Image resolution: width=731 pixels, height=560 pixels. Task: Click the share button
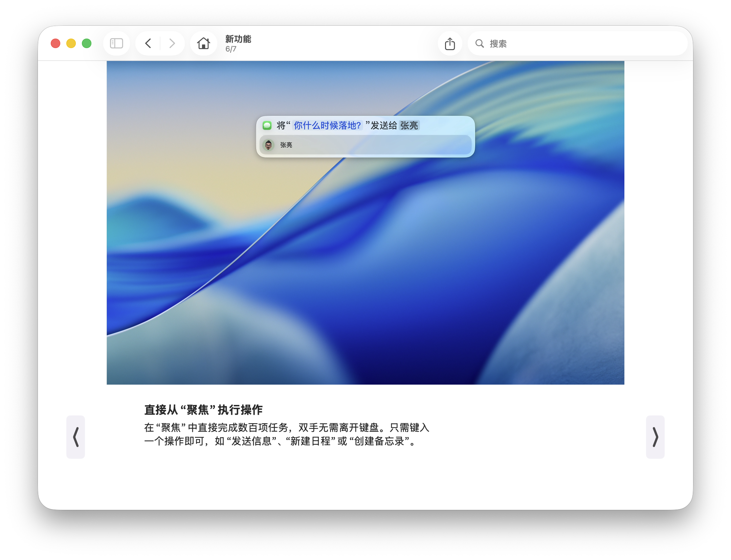(450, 44)
